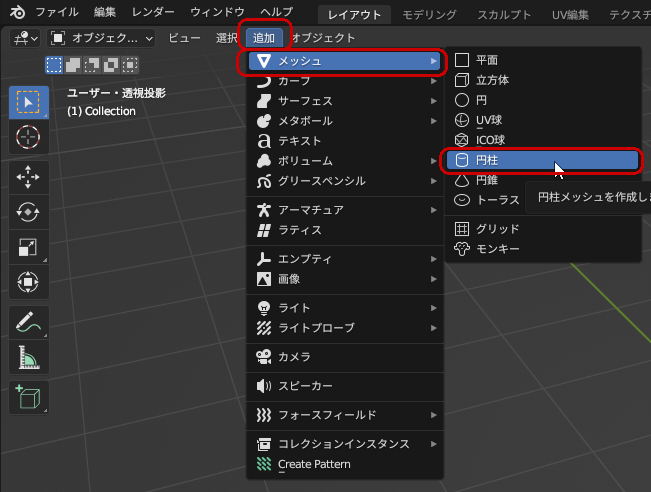Switch to the スカルプト workspace tab
The image size is (651, 492).
504,15
